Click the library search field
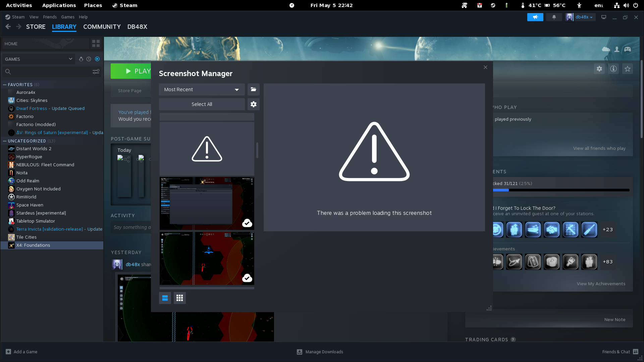The width and height of the screenshot is (644, 362). point(47,71)
